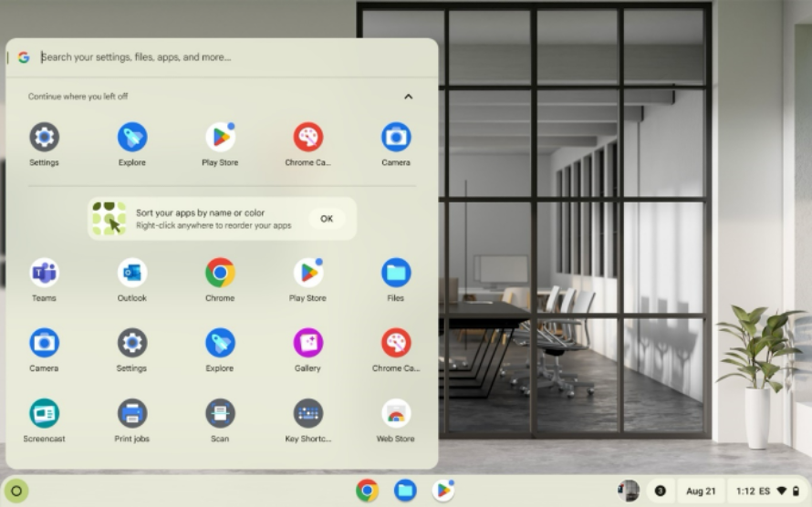
Task: Click the Chrome icon on the shelf
Action: tap(367, 491)
